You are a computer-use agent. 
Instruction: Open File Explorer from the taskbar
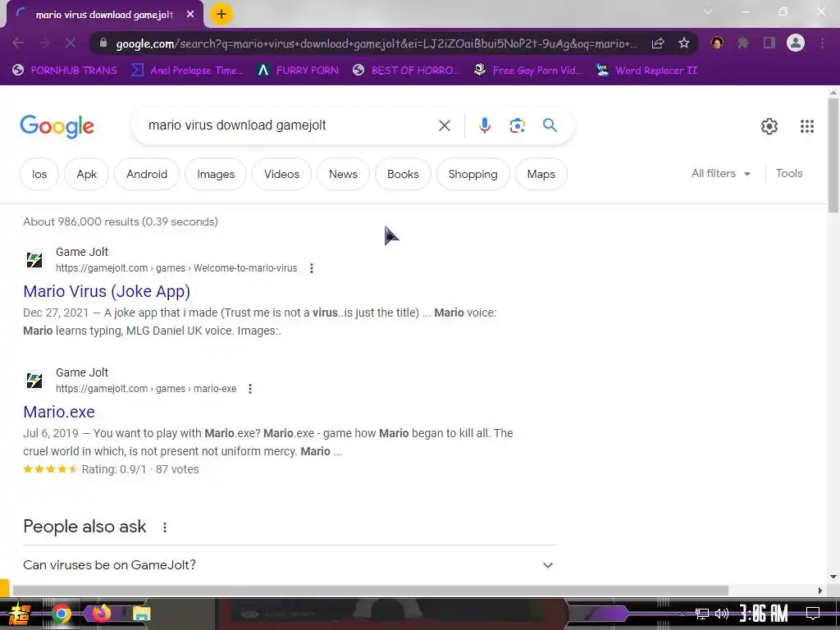141,614
